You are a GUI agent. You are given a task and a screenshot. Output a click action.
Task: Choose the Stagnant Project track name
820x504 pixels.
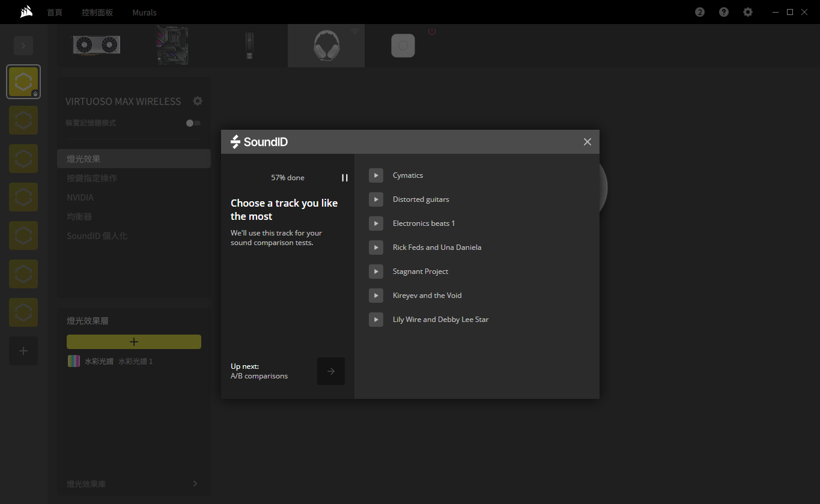coord(421,272)
